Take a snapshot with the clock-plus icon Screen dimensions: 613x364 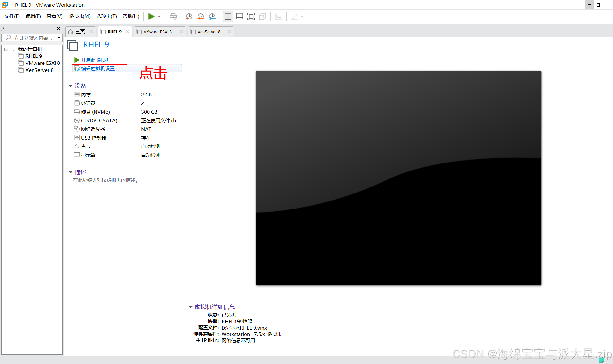[x=189, y=16]
